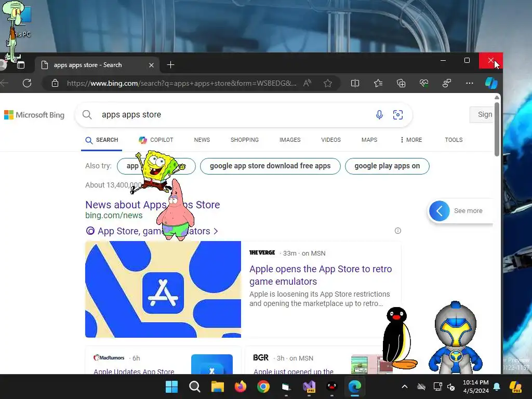Click the info icon beside news topic

click(397, 231)
